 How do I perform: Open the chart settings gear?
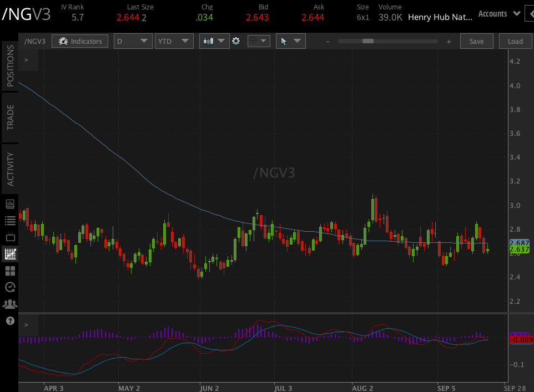(x=236, y=40)
